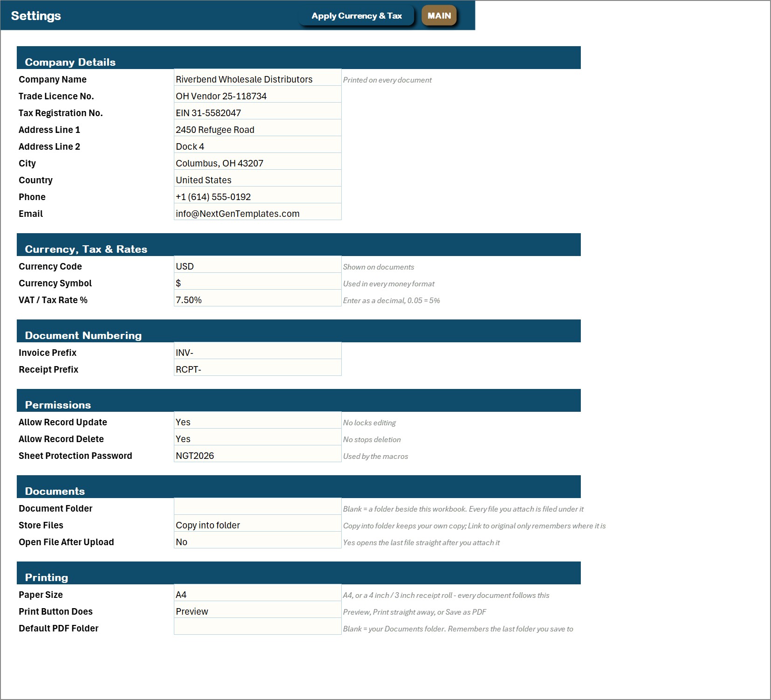This screenshot has width=771, height=700.
Task: Click the Receipt Prefix RCPT- field
Action: [257, 367]
